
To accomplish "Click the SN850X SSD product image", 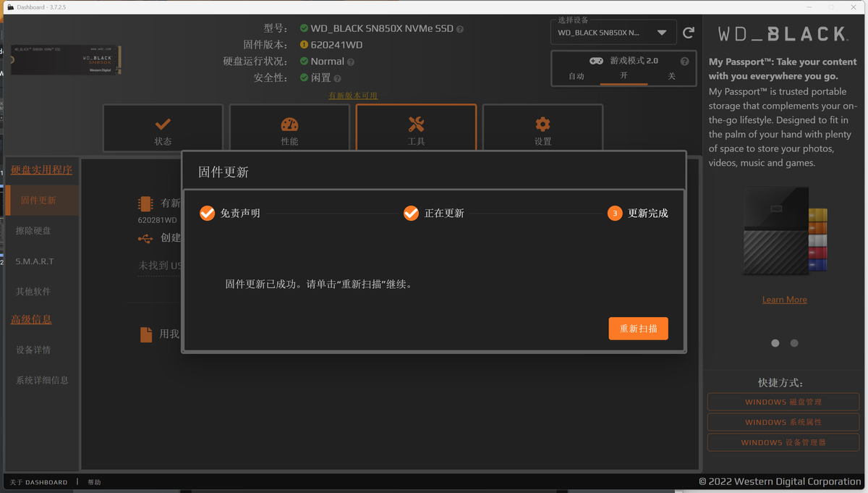I will (66, 61).
